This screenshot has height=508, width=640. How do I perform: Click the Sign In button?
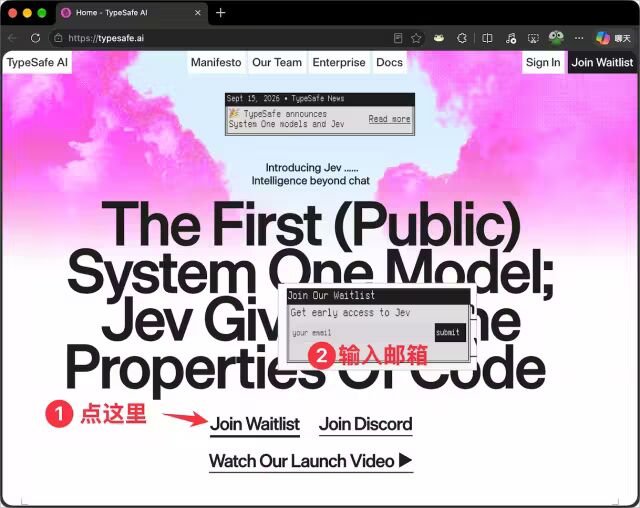pos(543,62)
